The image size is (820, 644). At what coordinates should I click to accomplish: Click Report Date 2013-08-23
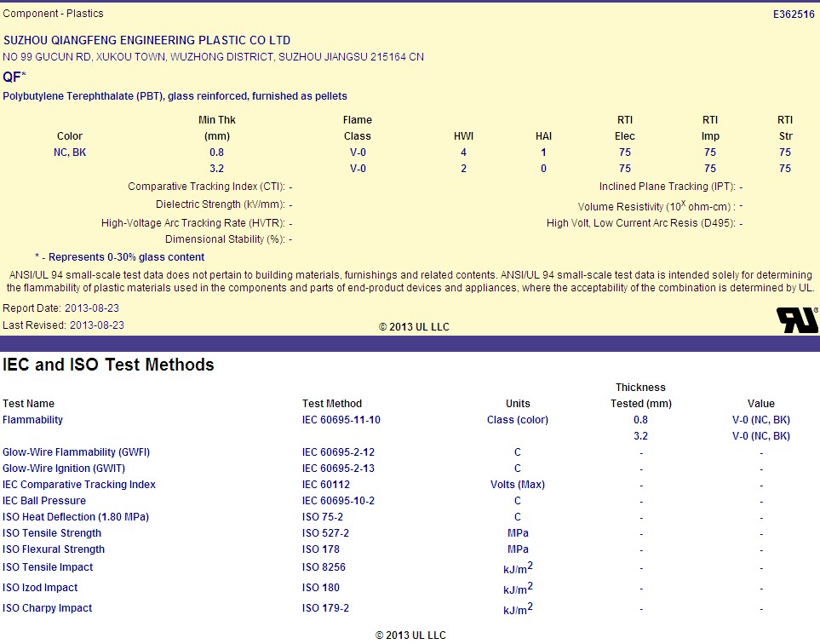(60, 308)
